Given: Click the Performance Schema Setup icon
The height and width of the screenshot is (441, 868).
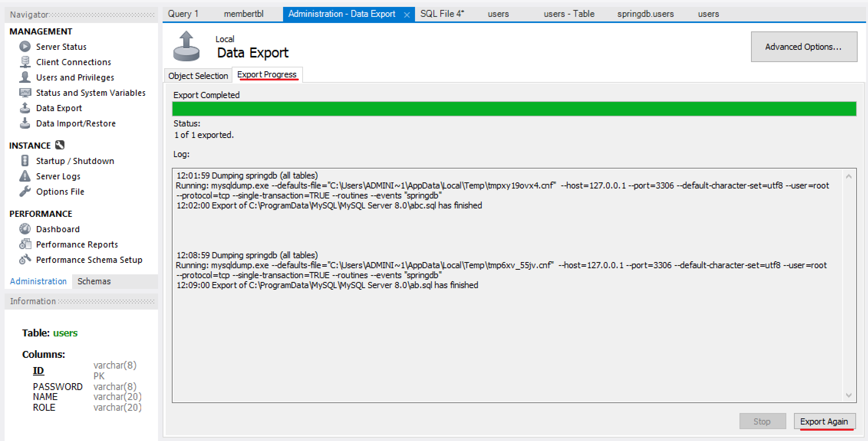Looking at the screenshot, I should tap(25, 259).
